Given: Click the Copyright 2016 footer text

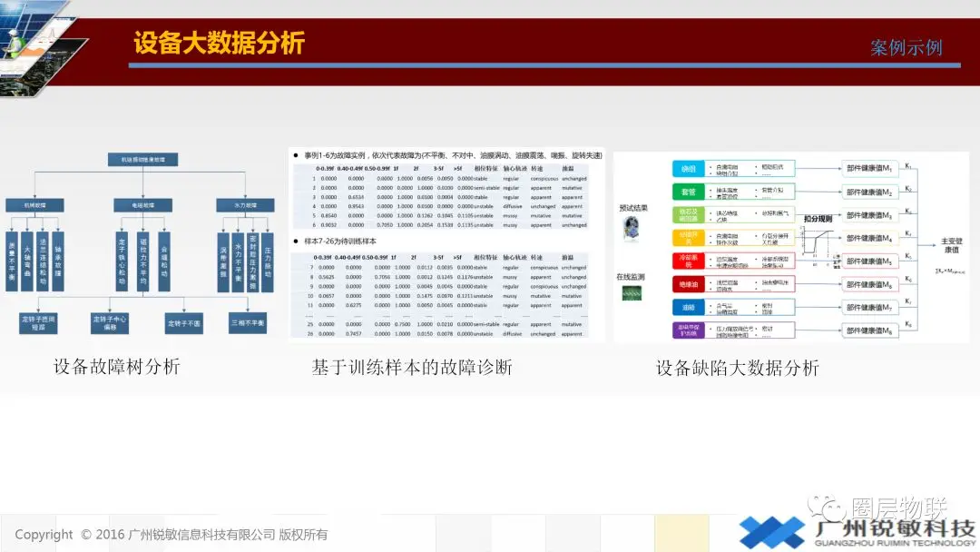Looking at the screenshot, I should [171, 535].
